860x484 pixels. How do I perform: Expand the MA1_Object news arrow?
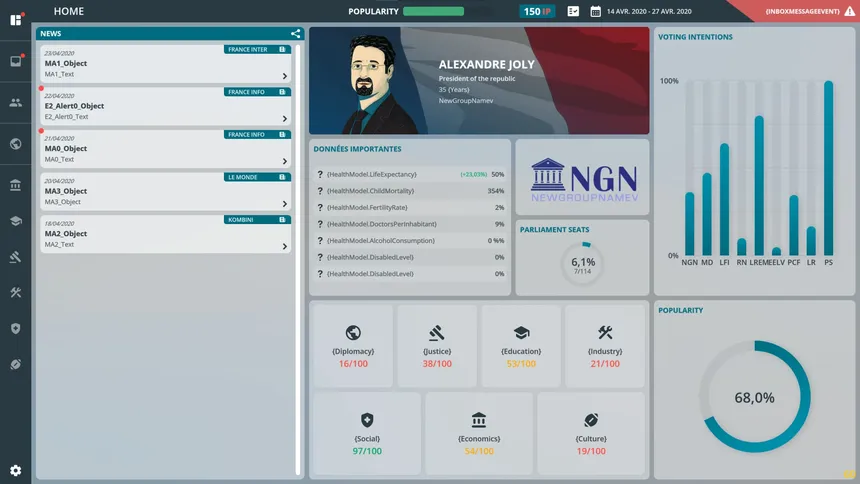[x=285, y=76]
